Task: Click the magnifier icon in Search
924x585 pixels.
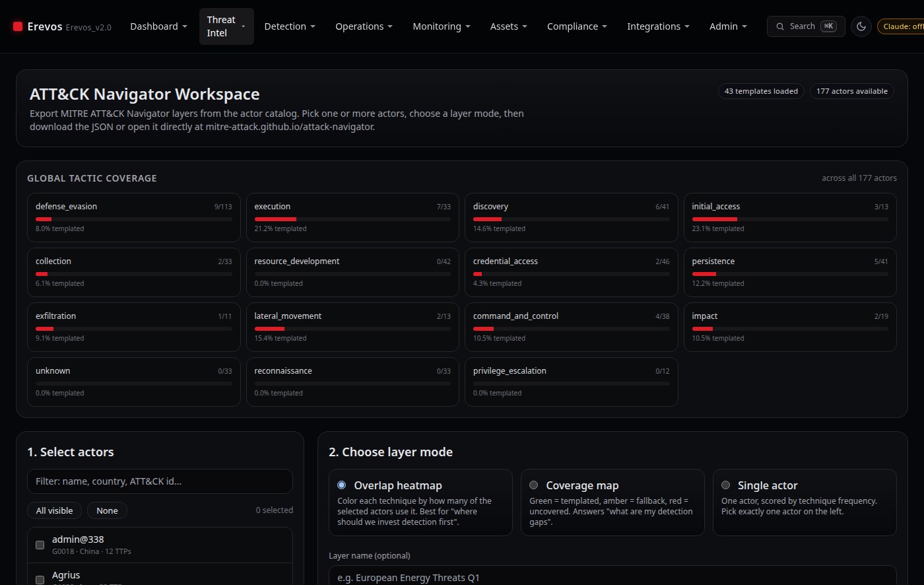Action: click(781, 26)
